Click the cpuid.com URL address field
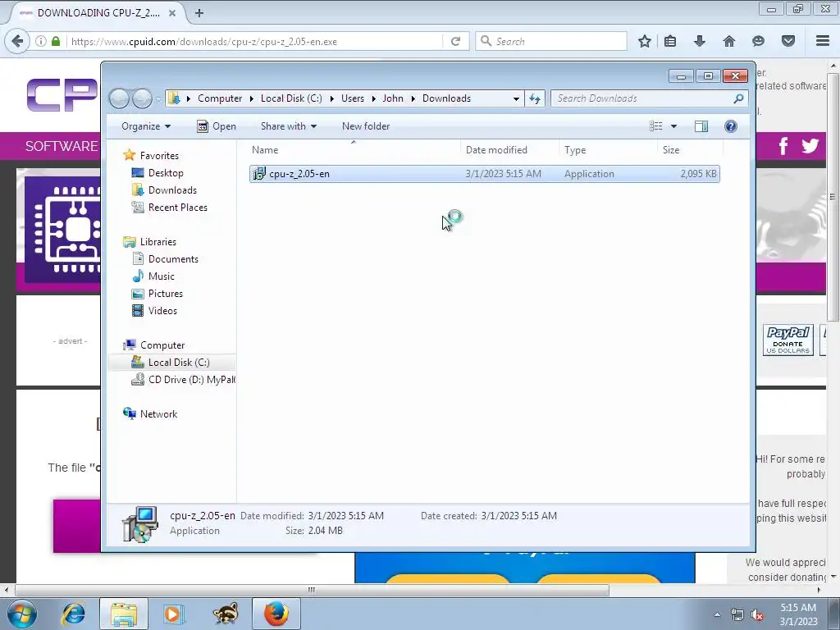Screen dimensions: 840x630 coord(254,41)
